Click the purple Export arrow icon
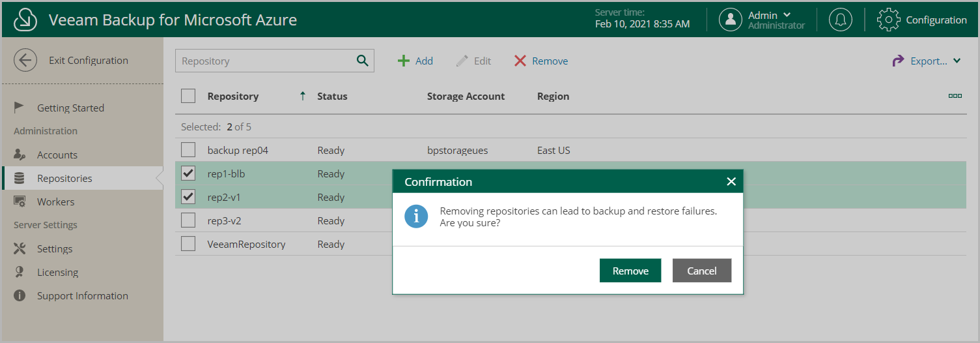 point(898,61)
